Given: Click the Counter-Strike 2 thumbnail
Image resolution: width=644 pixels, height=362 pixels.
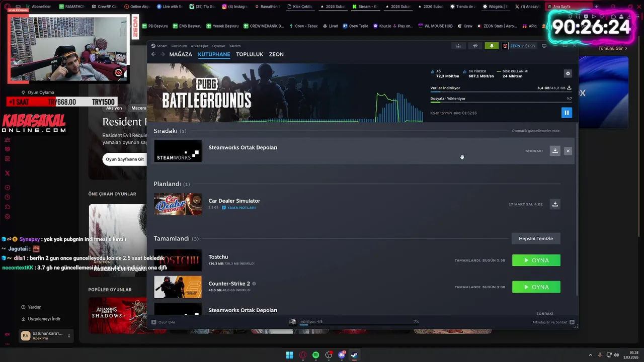Looking at the screenshot, I should (178, 287).
